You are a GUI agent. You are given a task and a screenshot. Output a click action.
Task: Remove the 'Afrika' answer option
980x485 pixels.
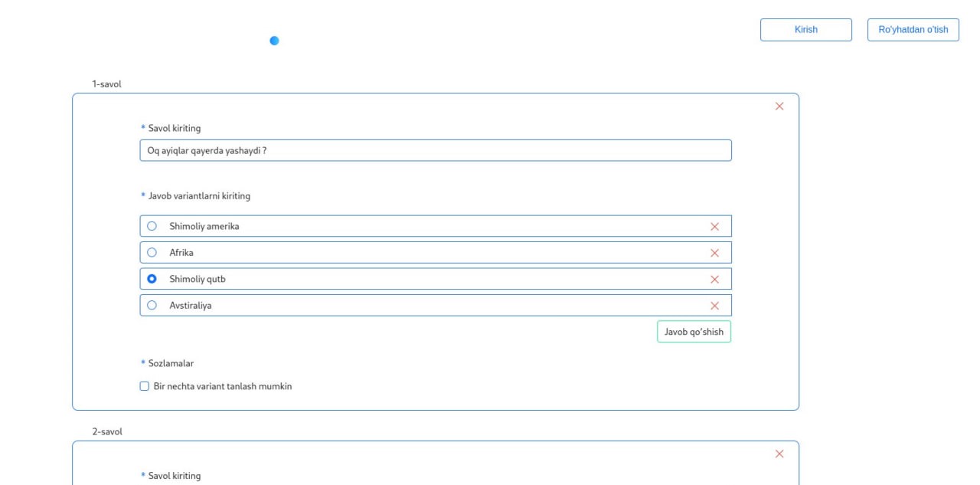tap(714, 253)
